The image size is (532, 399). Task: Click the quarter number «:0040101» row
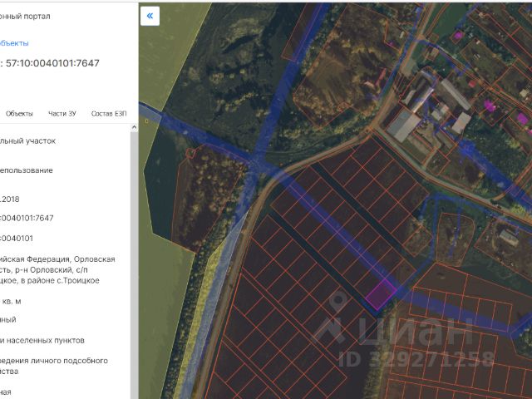click(x=17, y=239)
